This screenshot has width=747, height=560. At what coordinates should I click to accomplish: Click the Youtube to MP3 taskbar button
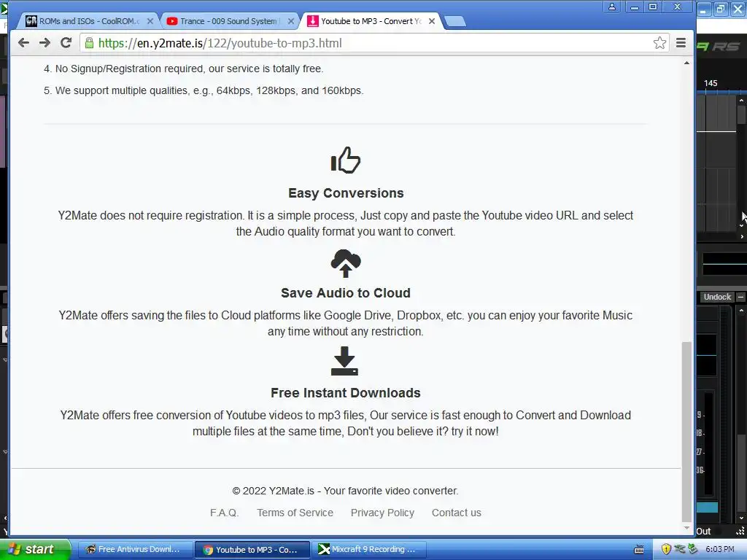(x=252, y=550)
